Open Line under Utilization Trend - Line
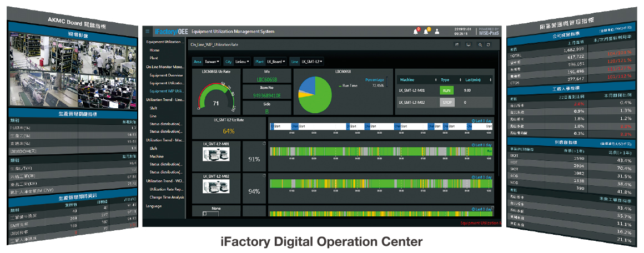 [x=153, y=116]
